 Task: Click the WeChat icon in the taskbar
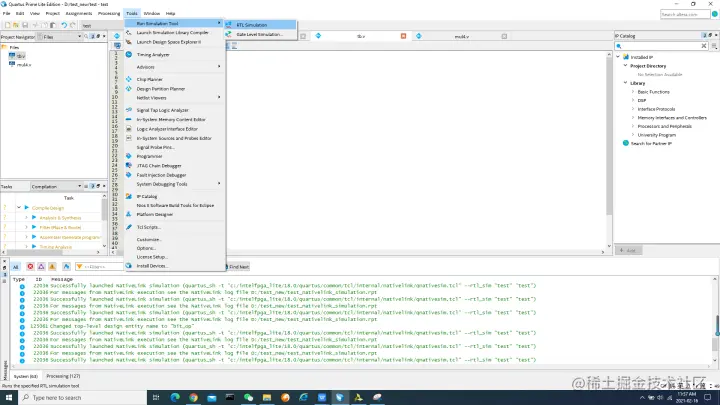(248, 398)
